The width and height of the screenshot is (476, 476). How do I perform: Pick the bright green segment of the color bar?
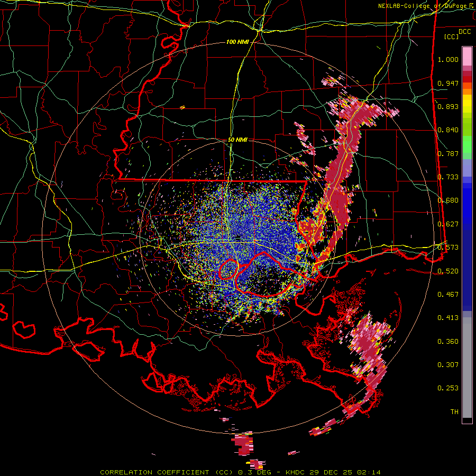pyautogui.click(x=467, y=144)
